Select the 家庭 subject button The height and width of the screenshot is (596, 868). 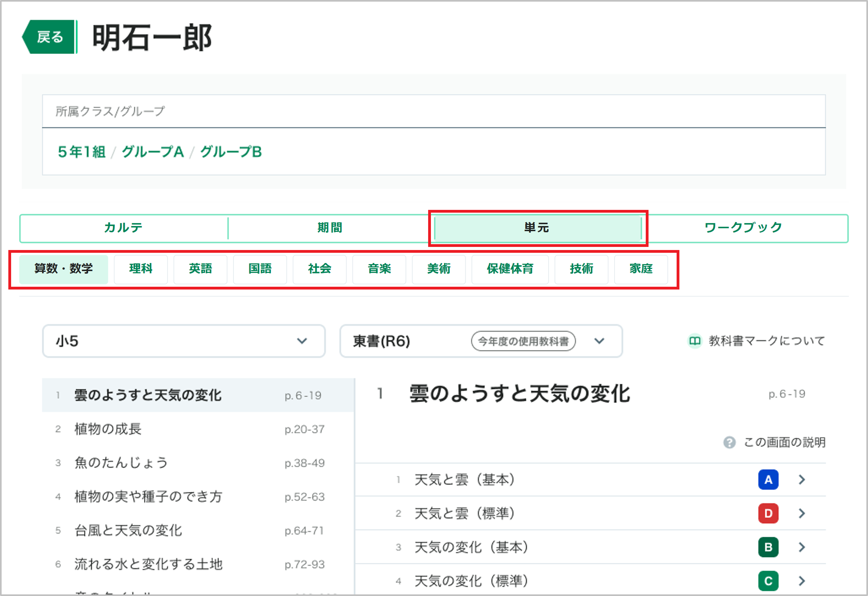pos(641,269)
